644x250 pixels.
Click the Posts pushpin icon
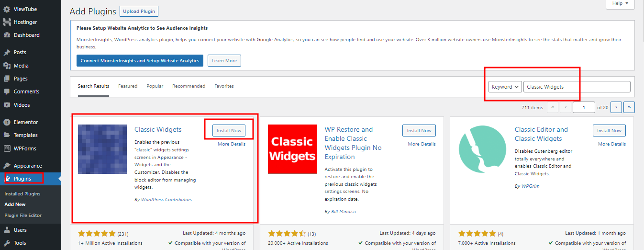click(x=7, y=52)
